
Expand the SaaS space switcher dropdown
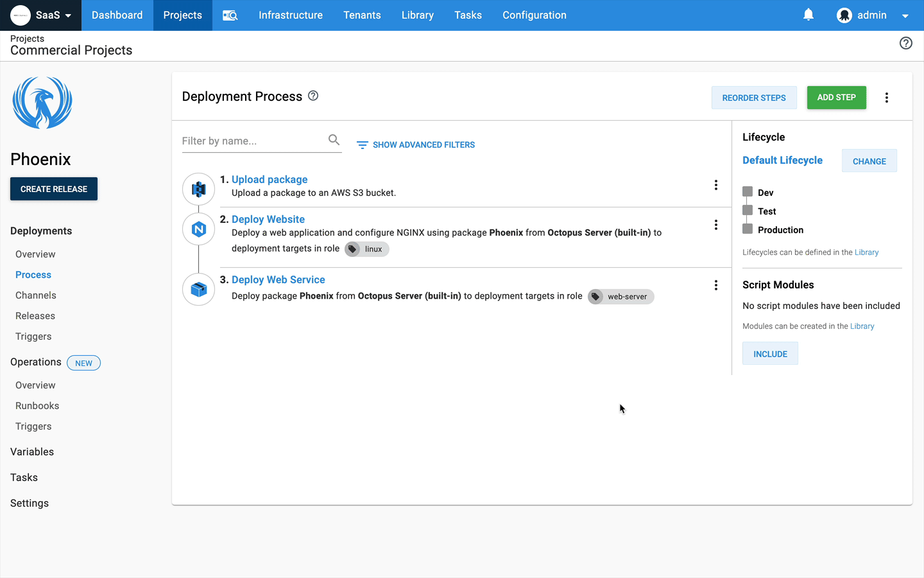pos(68,15)
